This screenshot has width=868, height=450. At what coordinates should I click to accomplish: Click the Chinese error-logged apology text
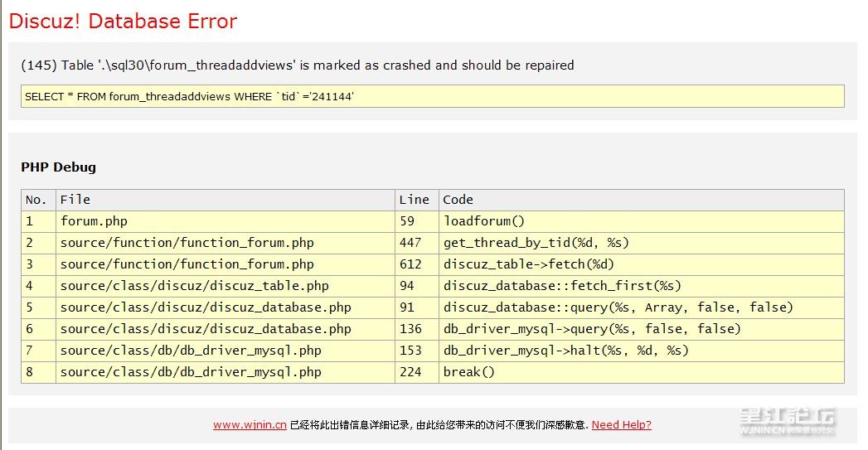(x=439, y=425)
